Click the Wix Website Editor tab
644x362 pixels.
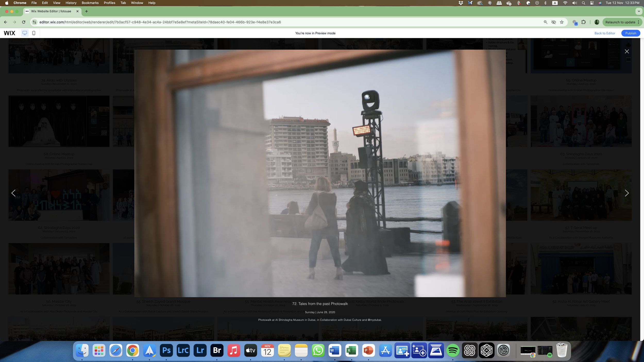(51, 11)
